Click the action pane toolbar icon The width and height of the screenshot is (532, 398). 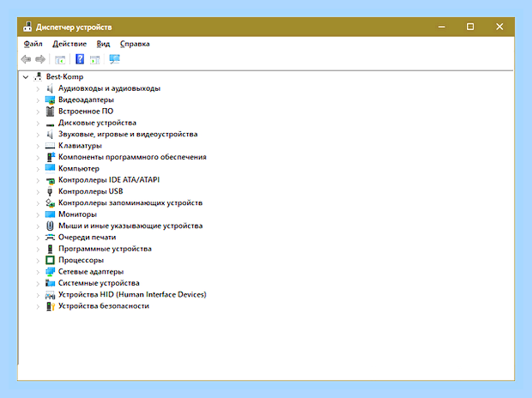click(94, 60)
